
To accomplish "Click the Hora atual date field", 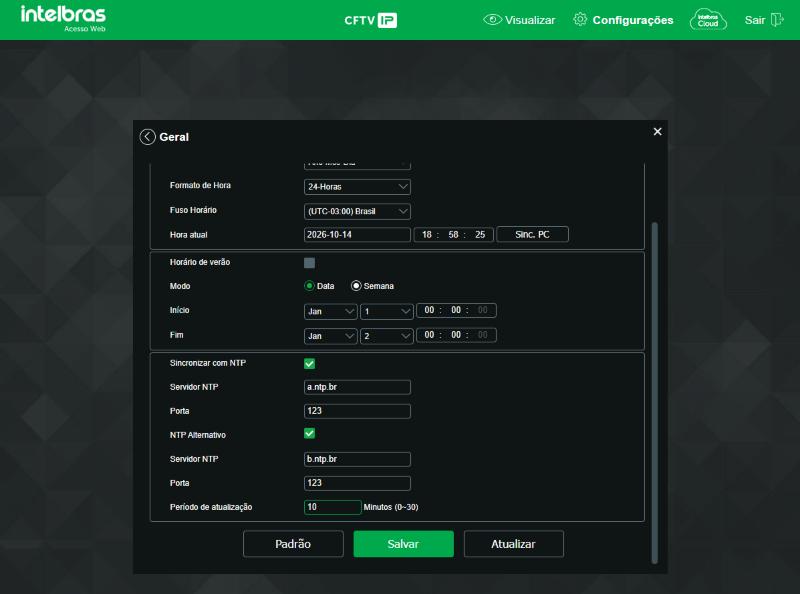I will pos(357,235).
